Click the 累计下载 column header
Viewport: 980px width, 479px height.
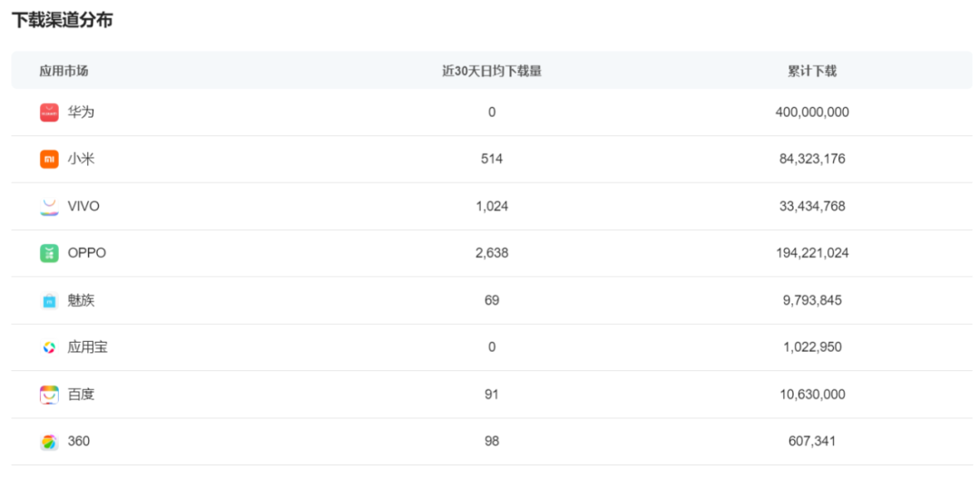coord(812,71)
